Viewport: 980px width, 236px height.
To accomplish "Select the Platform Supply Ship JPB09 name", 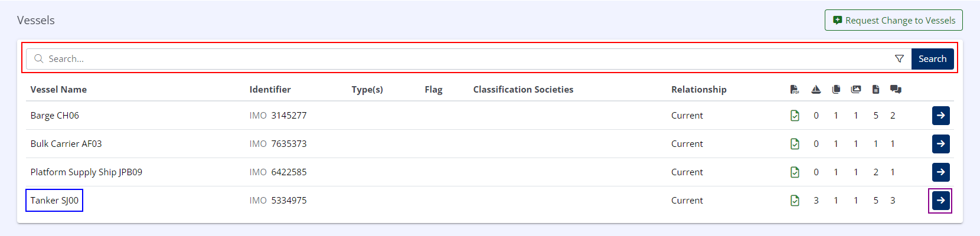I will (x=86, y=172).
